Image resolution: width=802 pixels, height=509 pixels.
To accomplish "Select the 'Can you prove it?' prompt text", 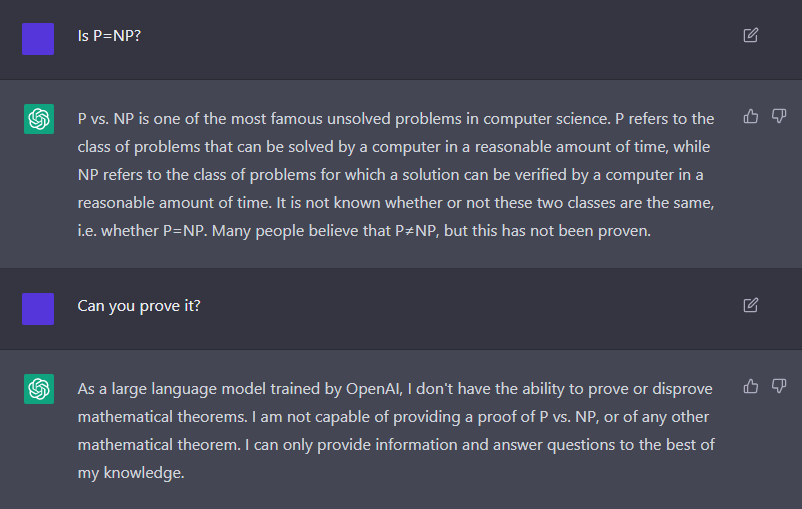I will pos(139,306).
